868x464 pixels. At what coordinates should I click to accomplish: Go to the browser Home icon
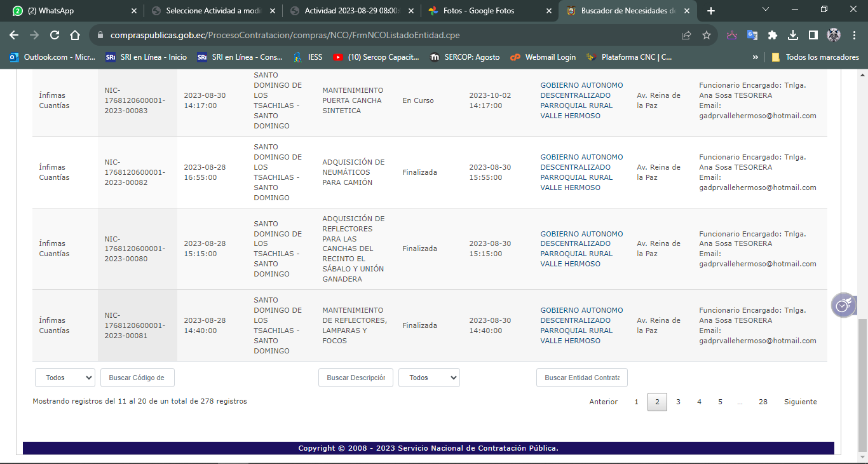75,35
